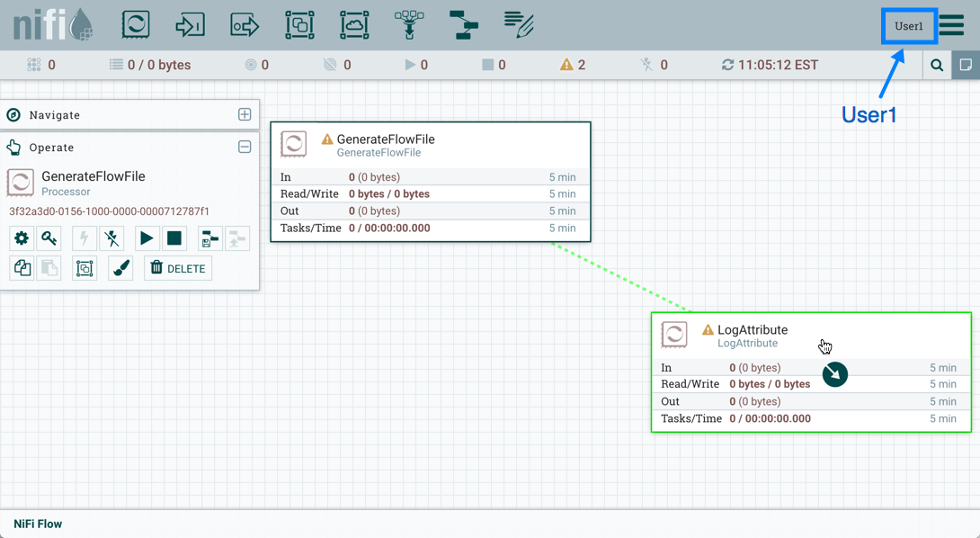This screenshot has height=538, width=980.
Task: Collapse the Operate panel
Action: click(x=245, y=147)
